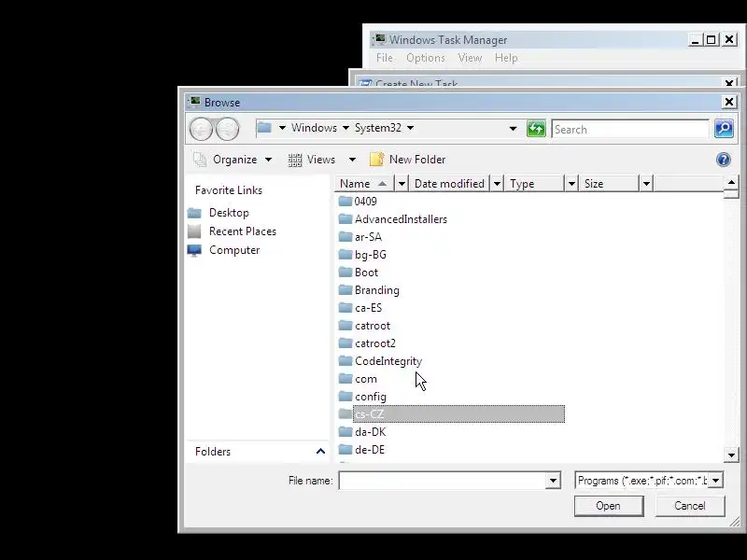This screenshot has width=747, height=560.
Task: Click into the Search field
Action: (631, 129)
